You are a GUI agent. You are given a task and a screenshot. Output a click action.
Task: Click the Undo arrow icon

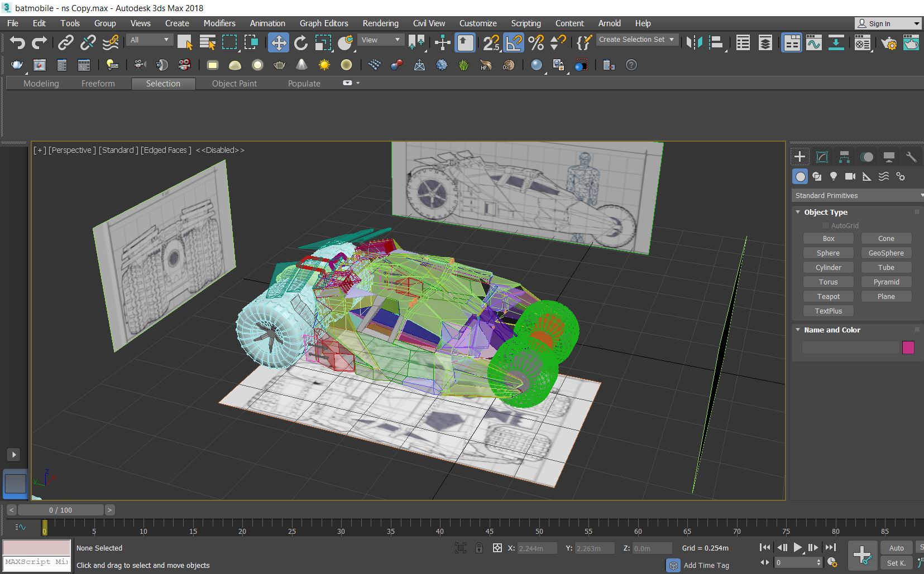[x=17, y=42]
